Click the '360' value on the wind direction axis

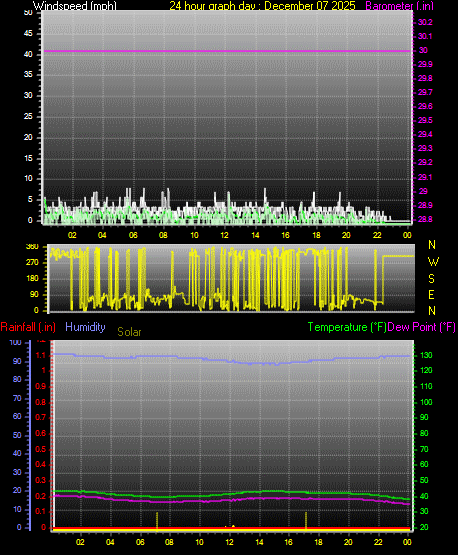click(x=32, y=246)
